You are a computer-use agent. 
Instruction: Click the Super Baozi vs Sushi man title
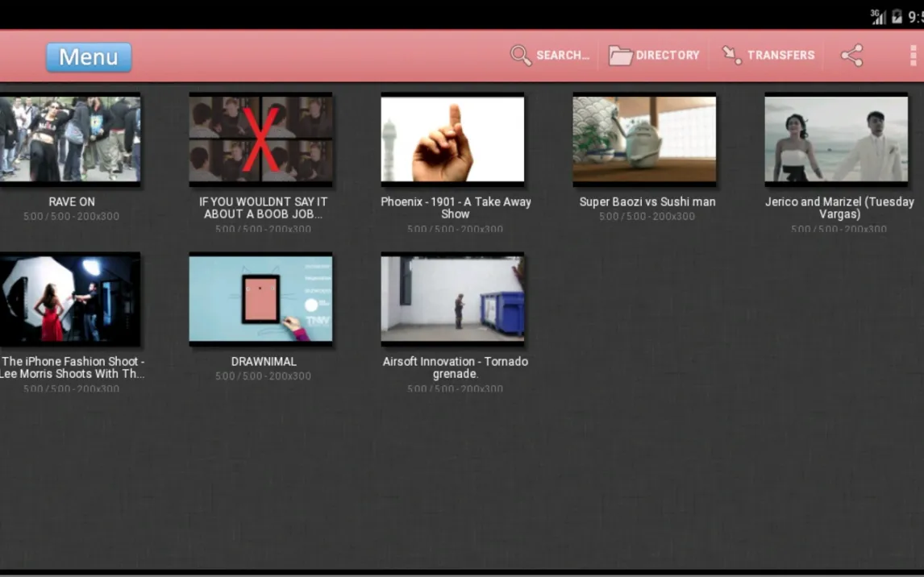[x=647, y=202]
